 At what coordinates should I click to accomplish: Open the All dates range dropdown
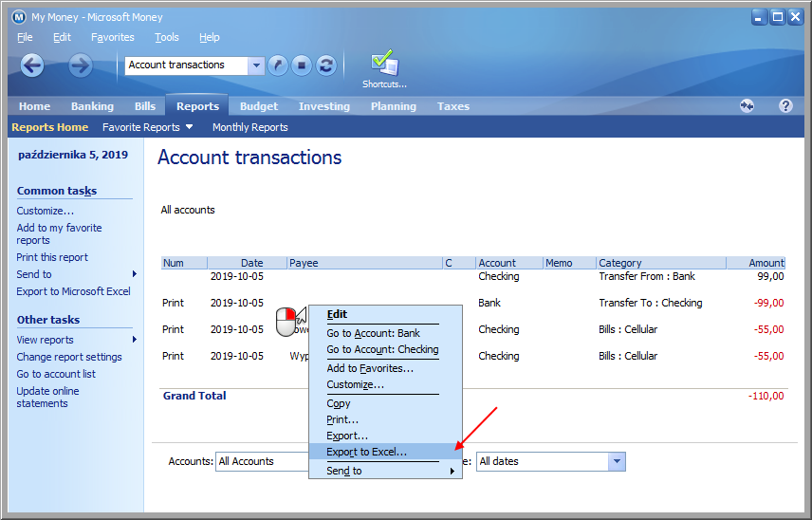[617, 461]
